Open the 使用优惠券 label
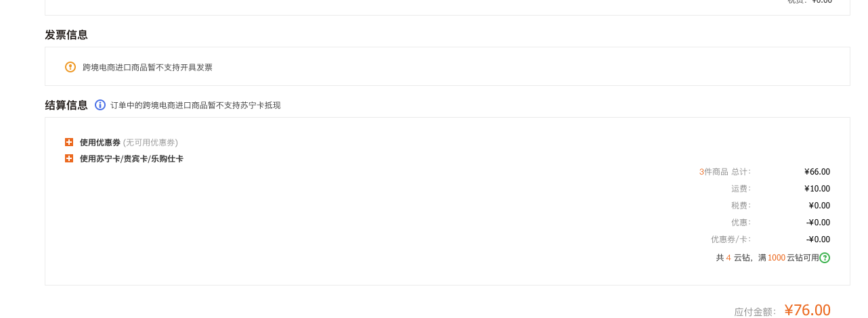This screenshot has width=868, height=318. 100,143
